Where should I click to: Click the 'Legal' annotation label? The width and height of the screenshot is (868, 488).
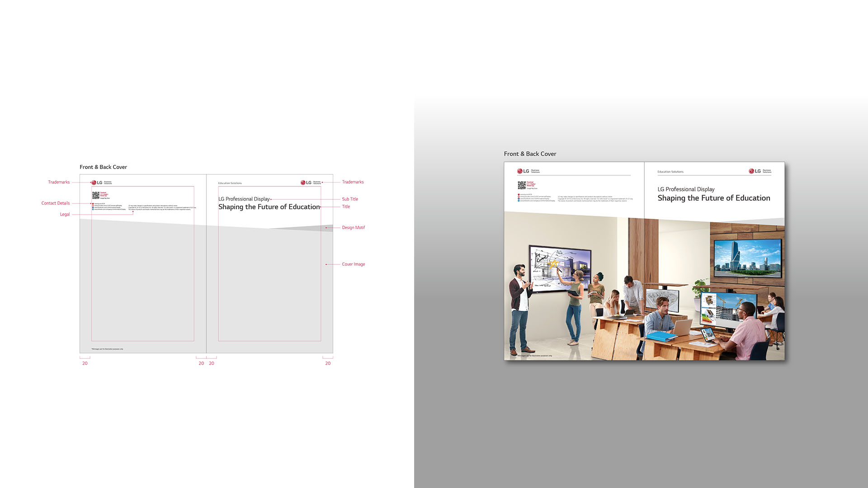(x=65, y=215)
